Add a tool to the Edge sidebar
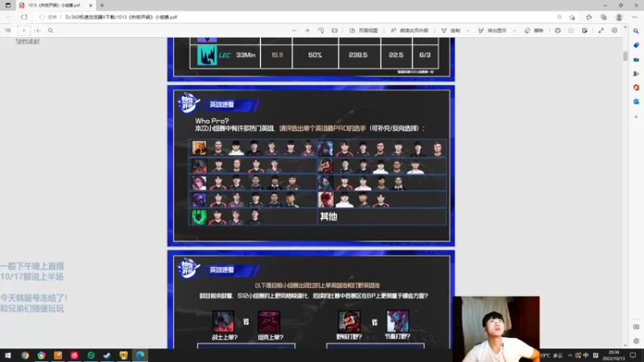Screen dimensions: 644x362 click(636, 117)
